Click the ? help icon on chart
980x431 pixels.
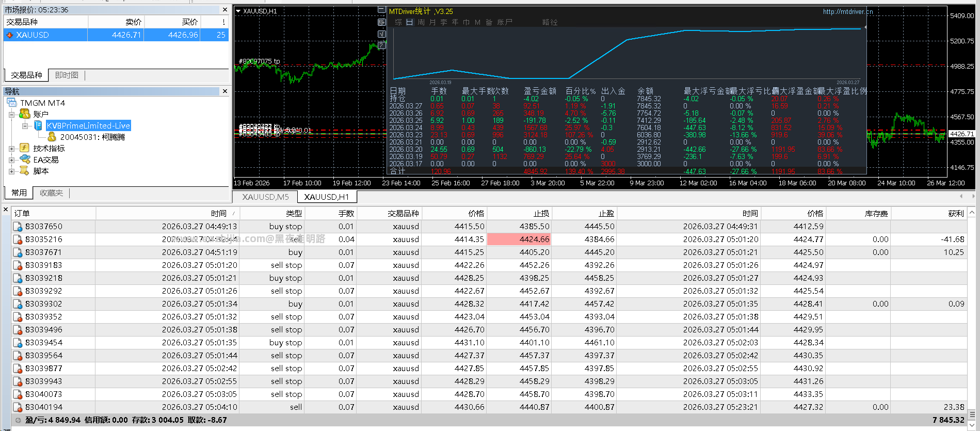(382, 45)
